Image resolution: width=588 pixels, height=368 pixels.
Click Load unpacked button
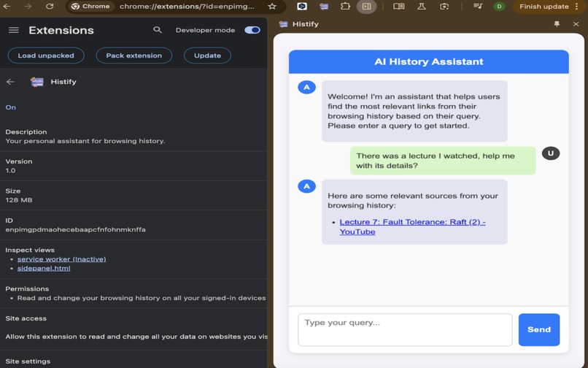pos(46,55)
